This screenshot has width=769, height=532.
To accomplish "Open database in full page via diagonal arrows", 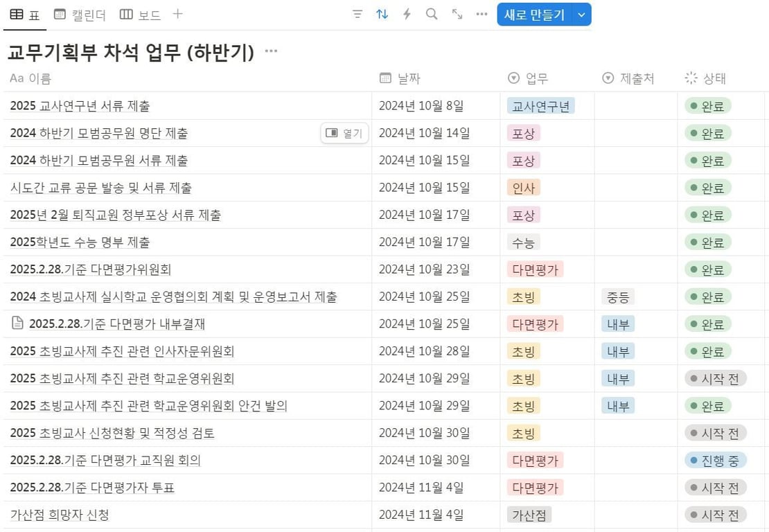I will (457, 15).
